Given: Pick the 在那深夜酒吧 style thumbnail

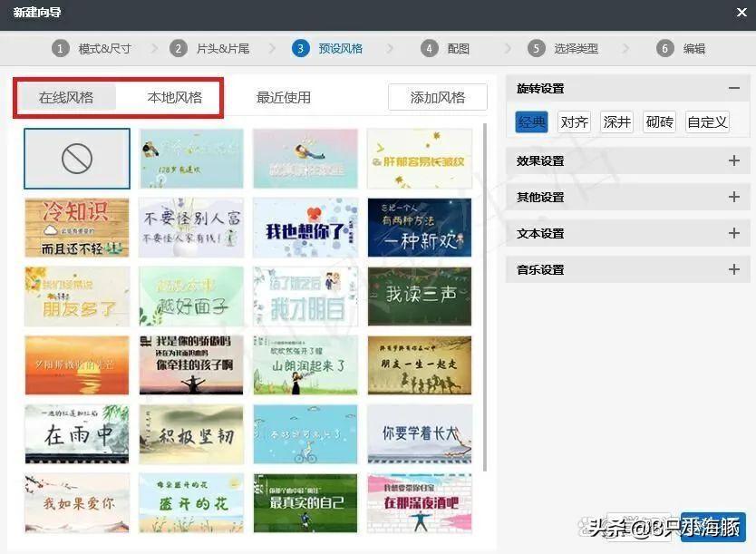Looking at the screenshot, I should point(420,503).
